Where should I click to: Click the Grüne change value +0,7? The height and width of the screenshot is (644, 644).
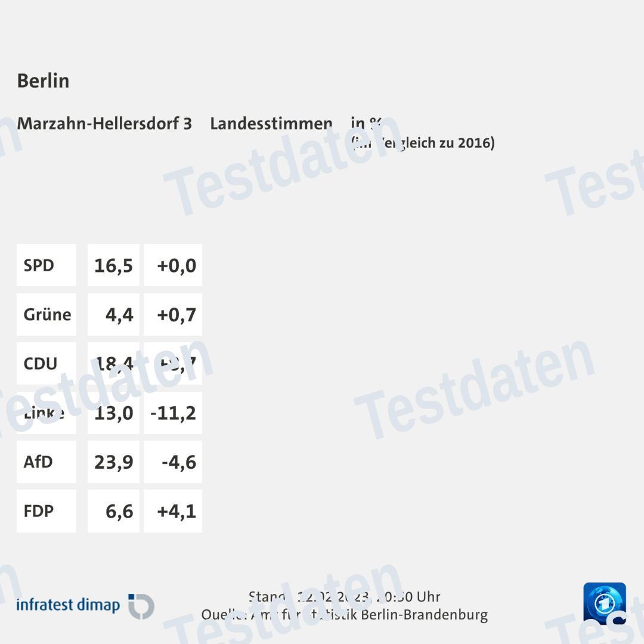[x=173, y=314]
